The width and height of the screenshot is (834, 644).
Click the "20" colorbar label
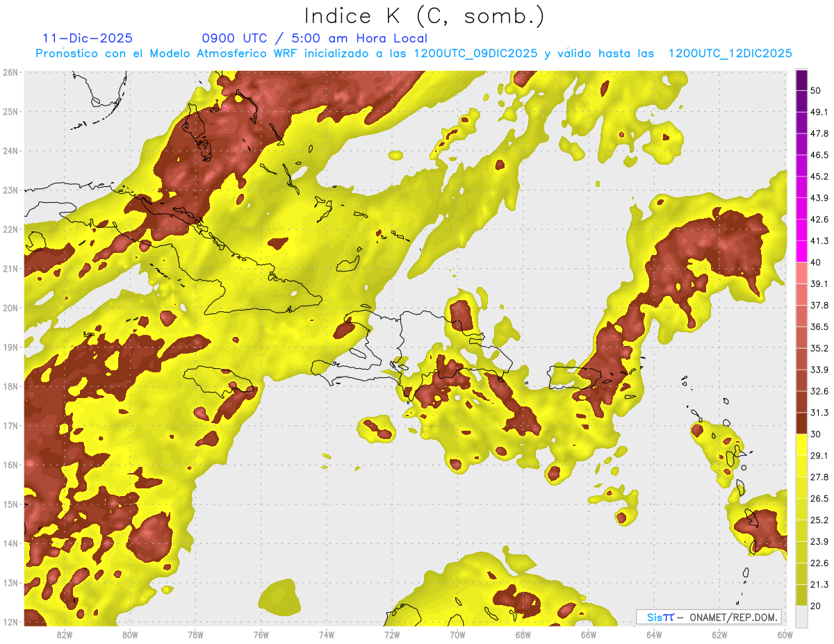816,606
